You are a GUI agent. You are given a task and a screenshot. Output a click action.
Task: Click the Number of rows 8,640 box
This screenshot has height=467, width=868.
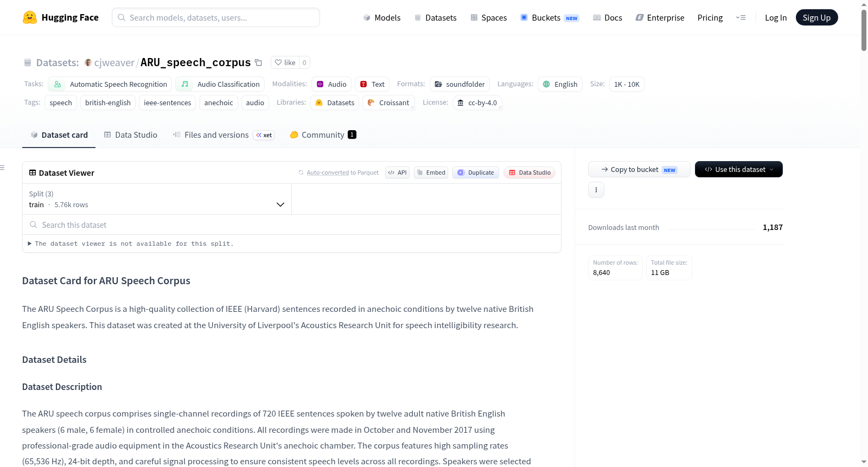[615, 268]
